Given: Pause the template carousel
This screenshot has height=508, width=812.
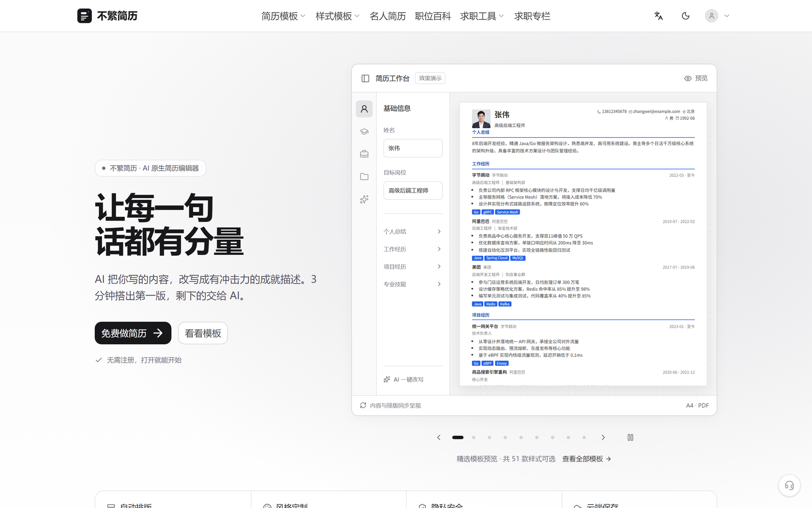Looking at the screenshot, I should (630, 437).
